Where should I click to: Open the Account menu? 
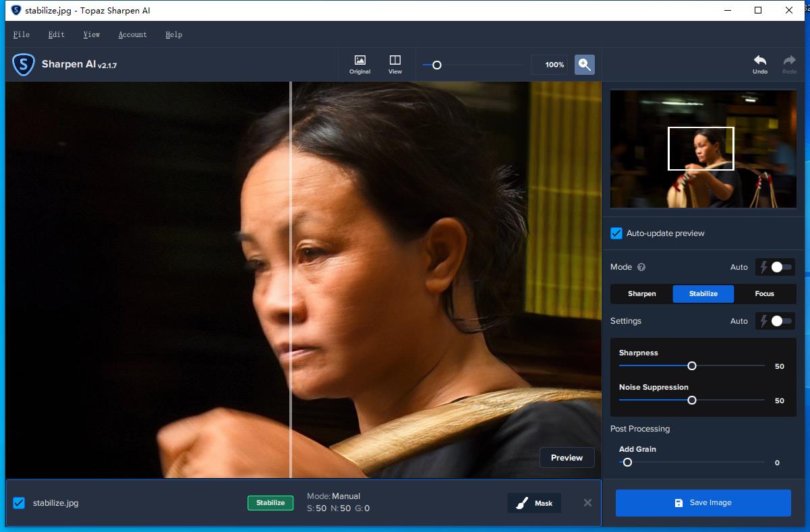(x=132, y=34)
